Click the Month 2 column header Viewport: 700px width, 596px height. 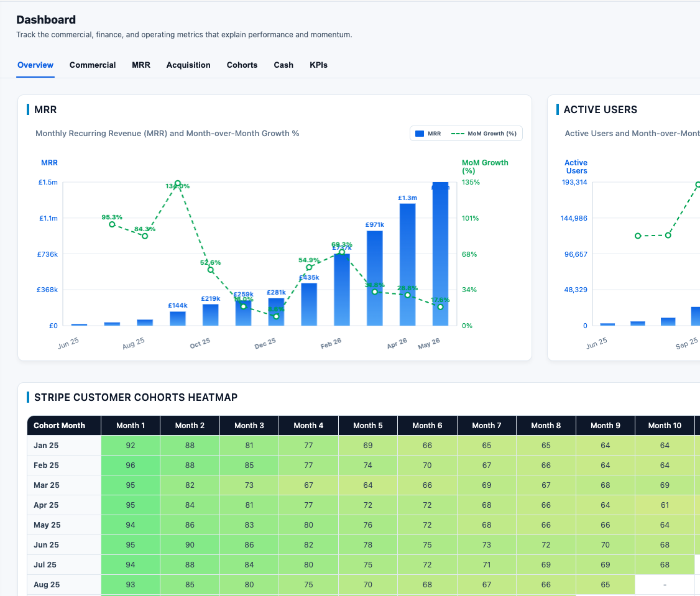click(190, 426)
